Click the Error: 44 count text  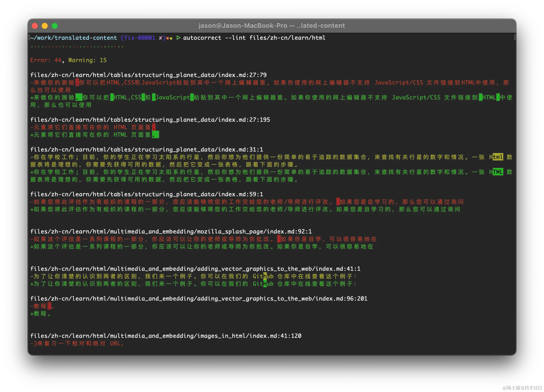click(x=46, y=60)
